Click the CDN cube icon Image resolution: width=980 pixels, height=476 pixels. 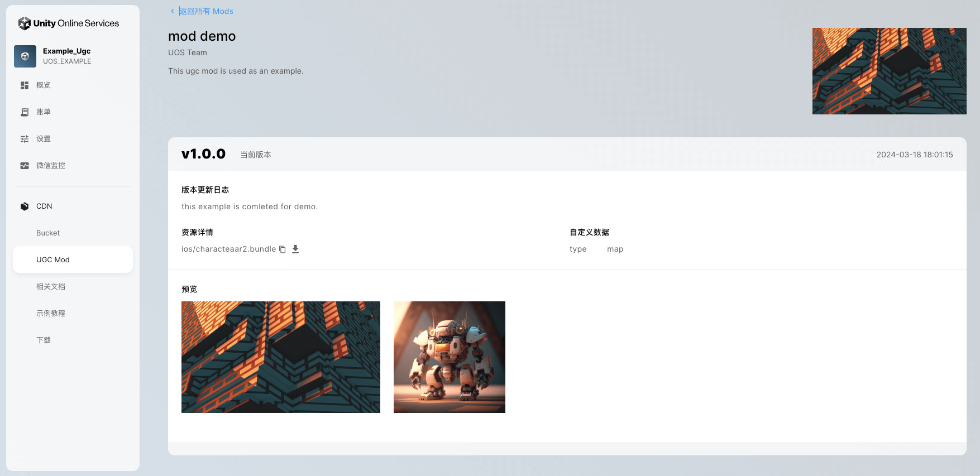[25, 206]
